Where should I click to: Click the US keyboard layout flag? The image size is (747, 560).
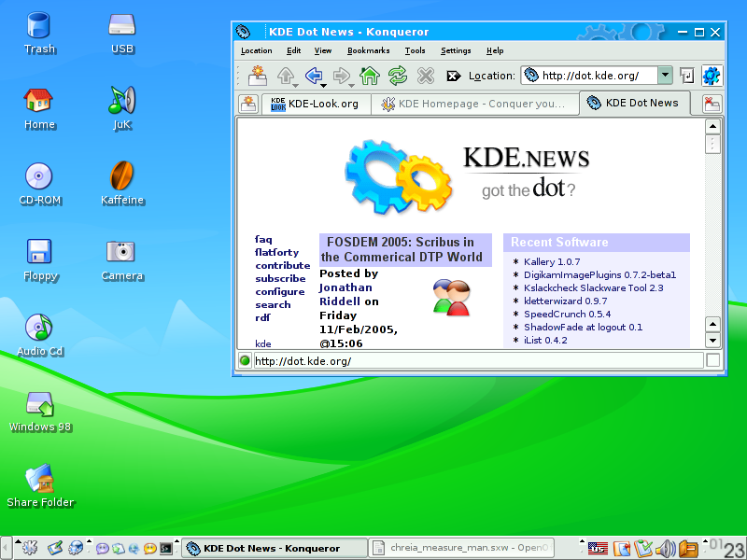(598, 549)
